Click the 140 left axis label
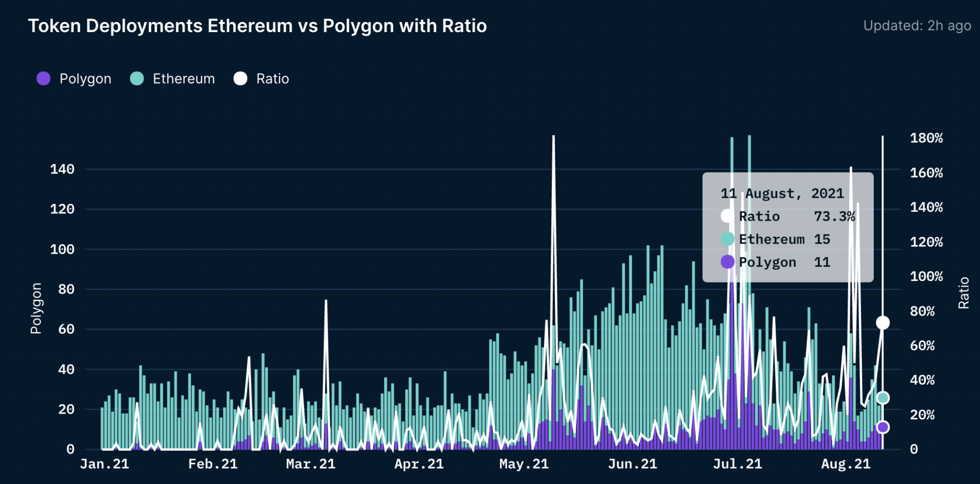This screenshot has width=980, height=484. pos(62,169)
